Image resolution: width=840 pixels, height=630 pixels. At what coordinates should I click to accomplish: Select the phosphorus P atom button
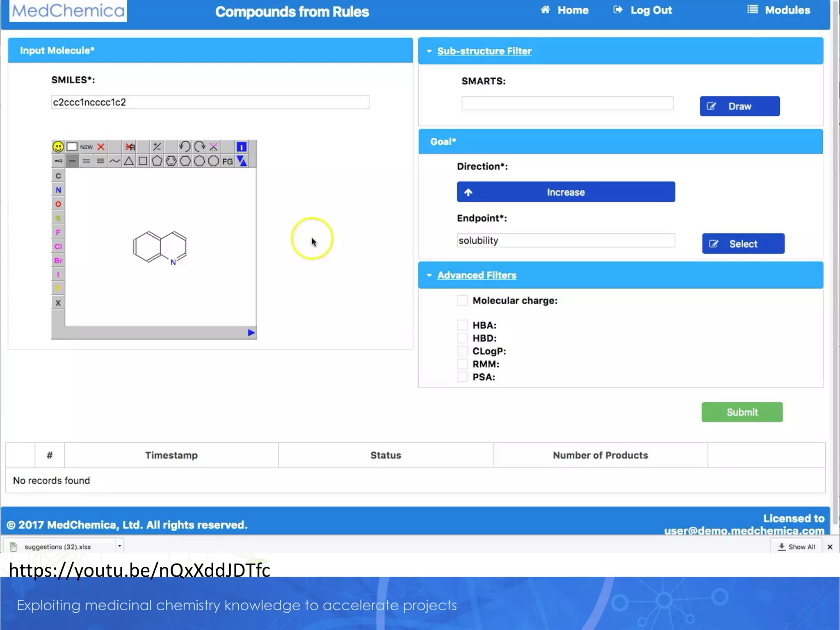[58, 289]
